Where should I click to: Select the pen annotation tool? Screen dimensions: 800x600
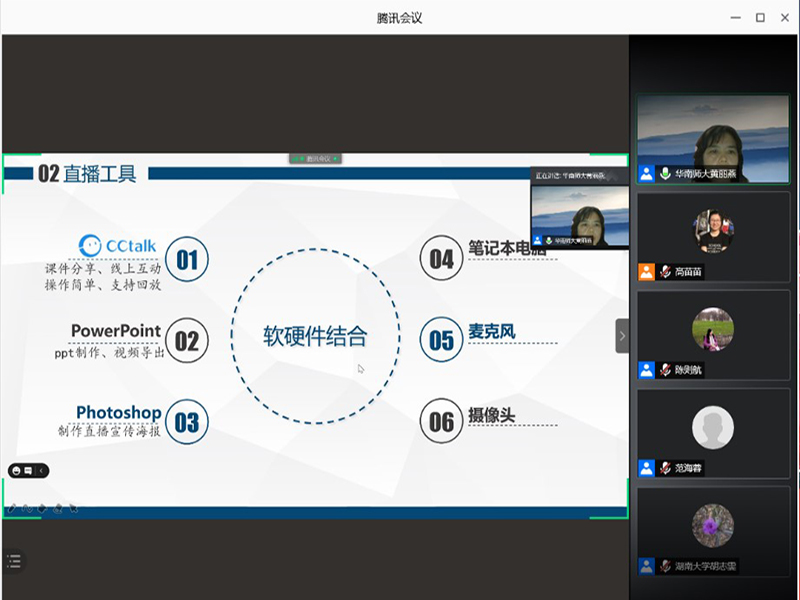(12, 508)
